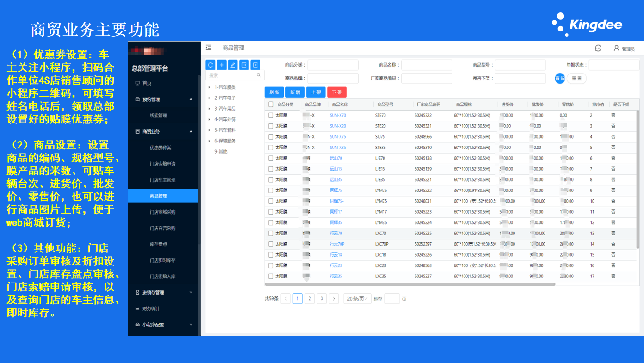The height and width of the screenshot is (363, 644).
Task: Check the select-all checkbox in table header
Action: click(271, 105)
